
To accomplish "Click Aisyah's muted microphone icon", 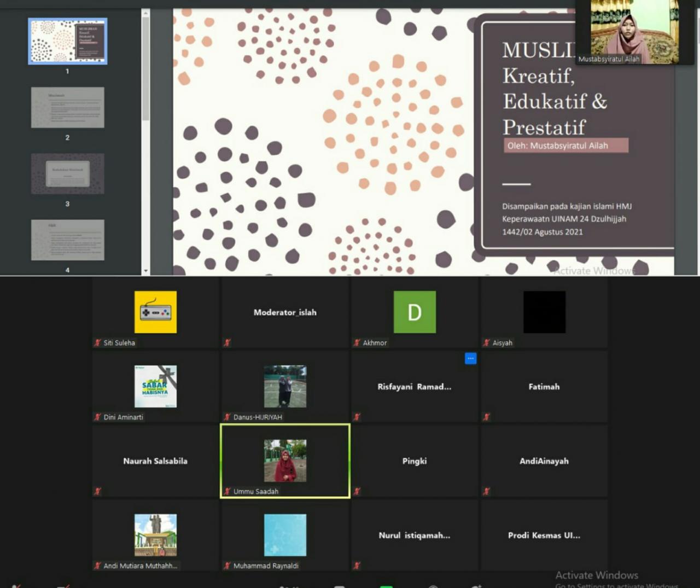I will tap(486, 343).
